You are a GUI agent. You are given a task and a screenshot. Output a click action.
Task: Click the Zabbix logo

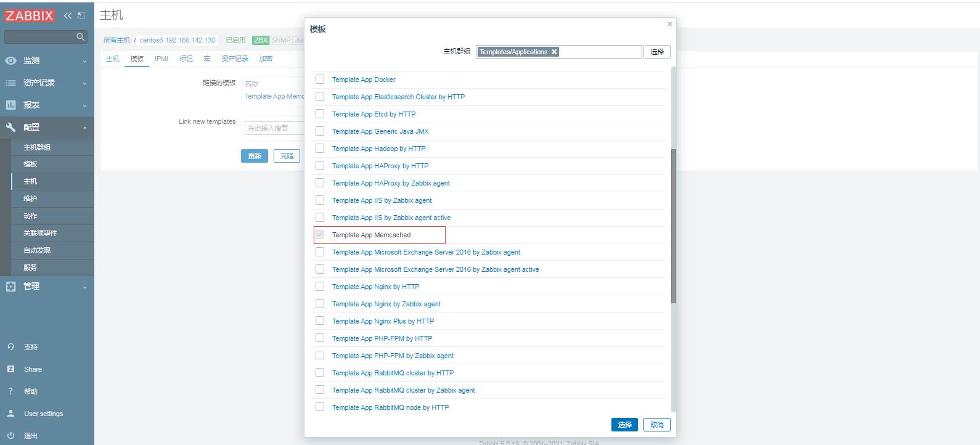[x=30, y=15]
